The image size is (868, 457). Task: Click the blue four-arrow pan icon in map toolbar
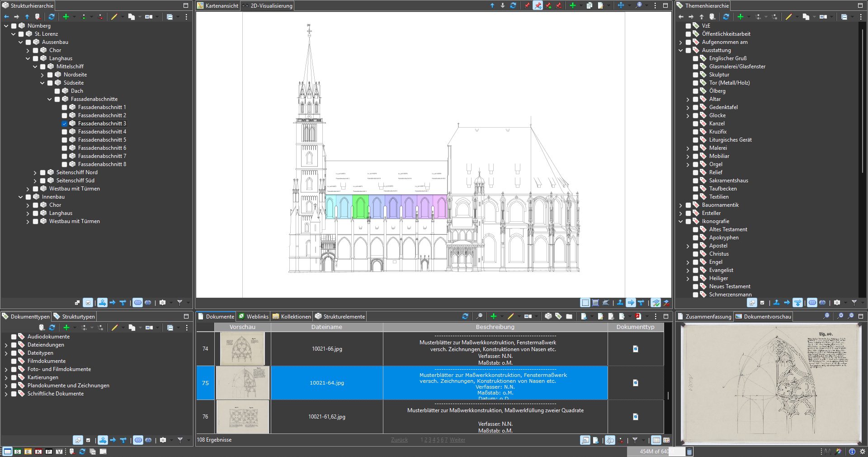point(621,5)
